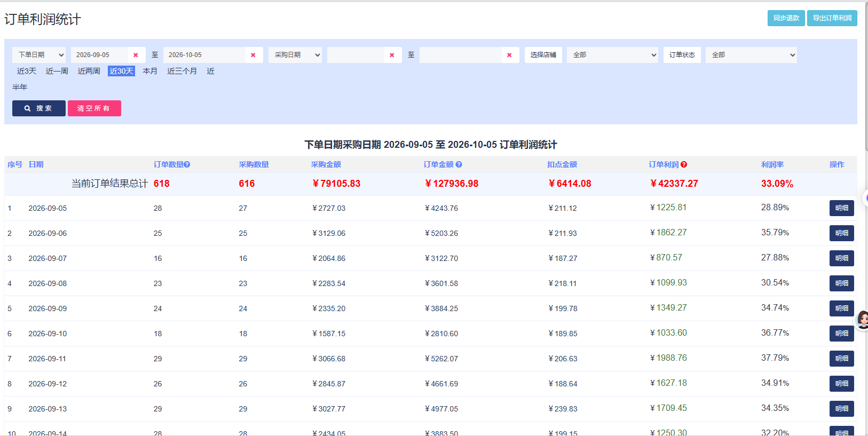Image resolution: width=868 pixels, height=436 pixels.
Task: Click purchase amount ¥3129.06
Action: click(x=329, y=233)
